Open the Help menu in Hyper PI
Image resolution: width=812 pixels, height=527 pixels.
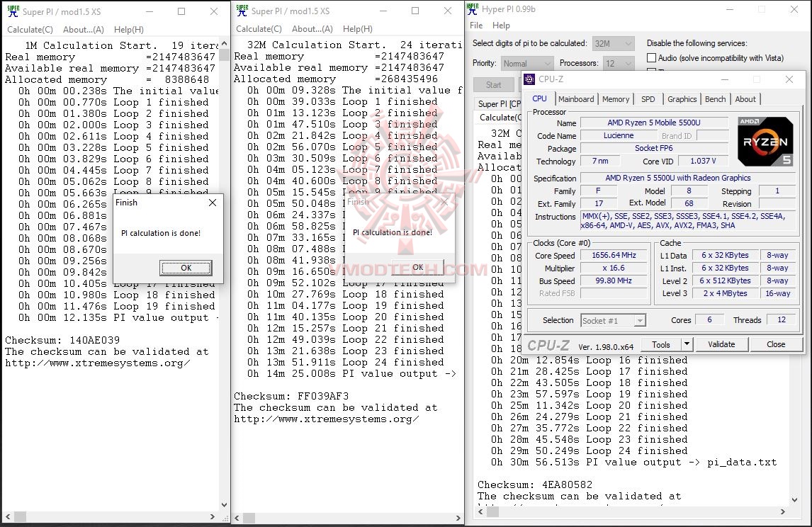[501, 25]
